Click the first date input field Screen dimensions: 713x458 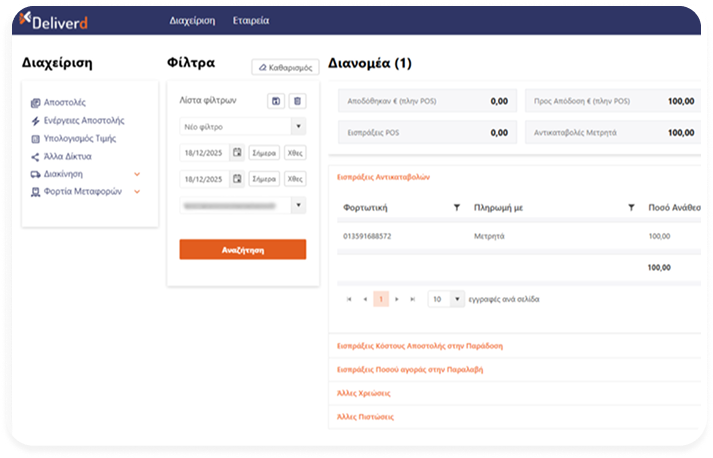(204, 153)
